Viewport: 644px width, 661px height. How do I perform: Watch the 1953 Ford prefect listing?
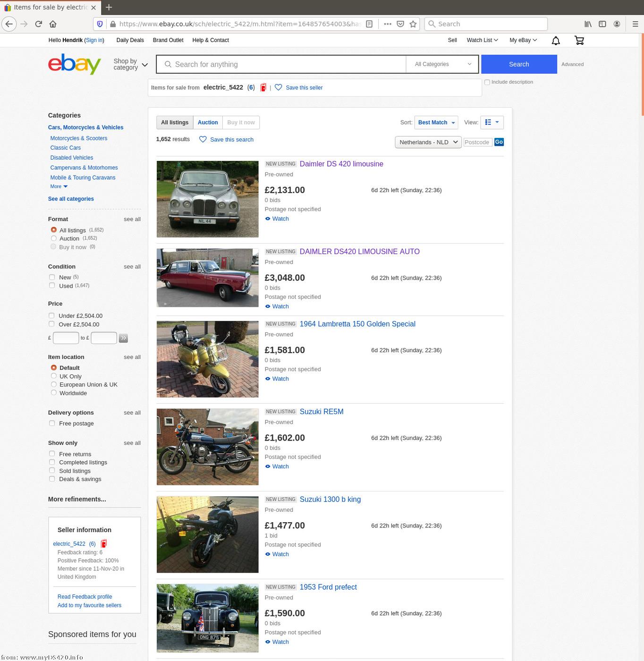pyautogui.click(x=277, y=642)
